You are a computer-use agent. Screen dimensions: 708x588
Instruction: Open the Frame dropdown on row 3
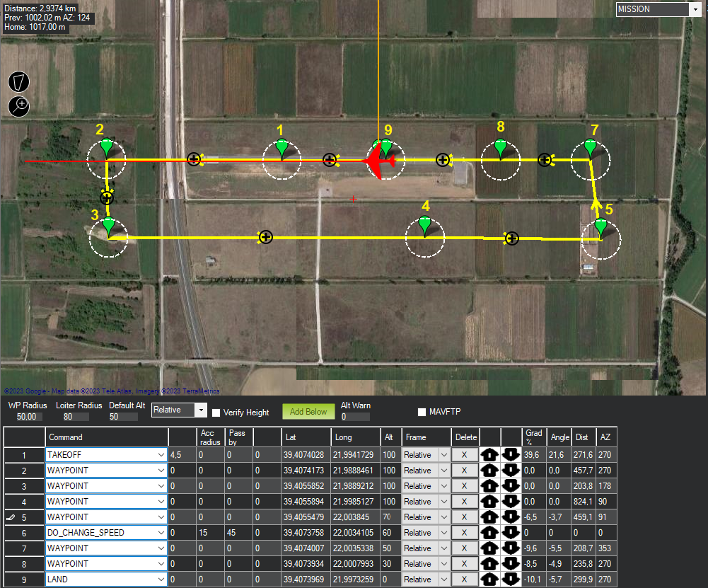pos(444,485)
